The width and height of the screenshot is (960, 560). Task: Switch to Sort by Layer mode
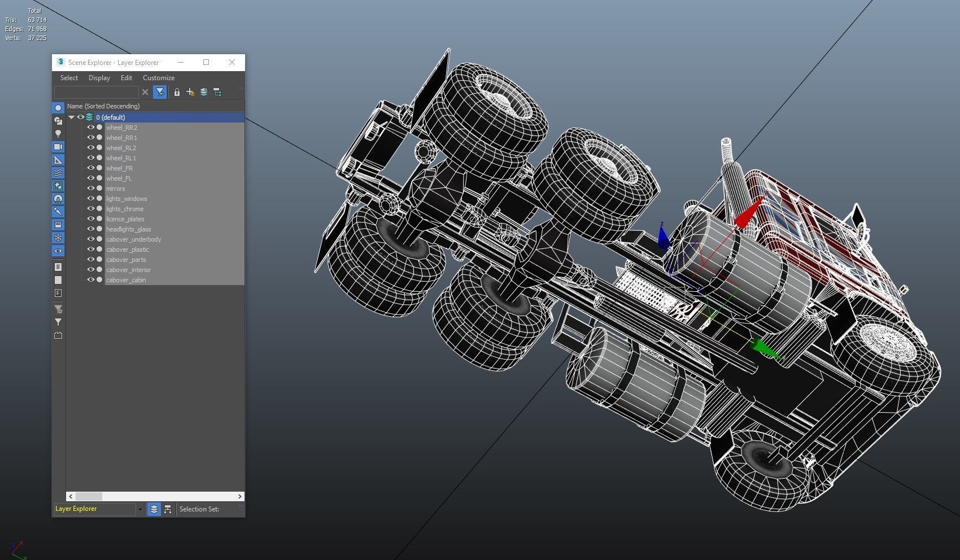pos(154,509)
